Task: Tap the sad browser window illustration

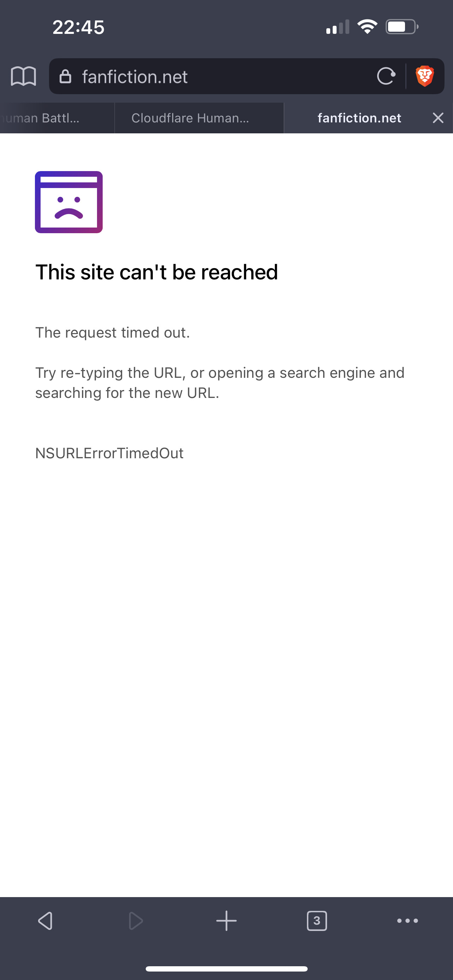Action: (x=69, y=202)
